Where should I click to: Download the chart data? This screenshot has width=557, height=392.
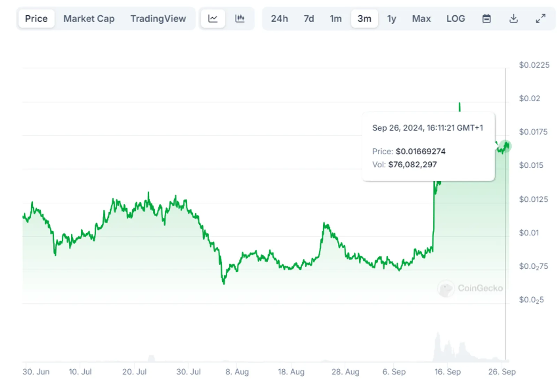513,18
